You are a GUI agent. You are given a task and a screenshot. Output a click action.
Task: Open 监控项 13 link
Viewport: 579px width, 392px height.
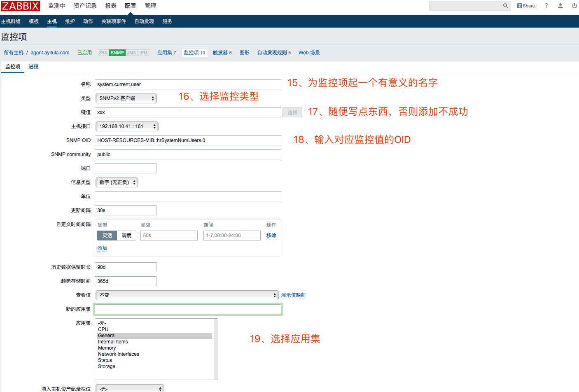pos(194,53)
